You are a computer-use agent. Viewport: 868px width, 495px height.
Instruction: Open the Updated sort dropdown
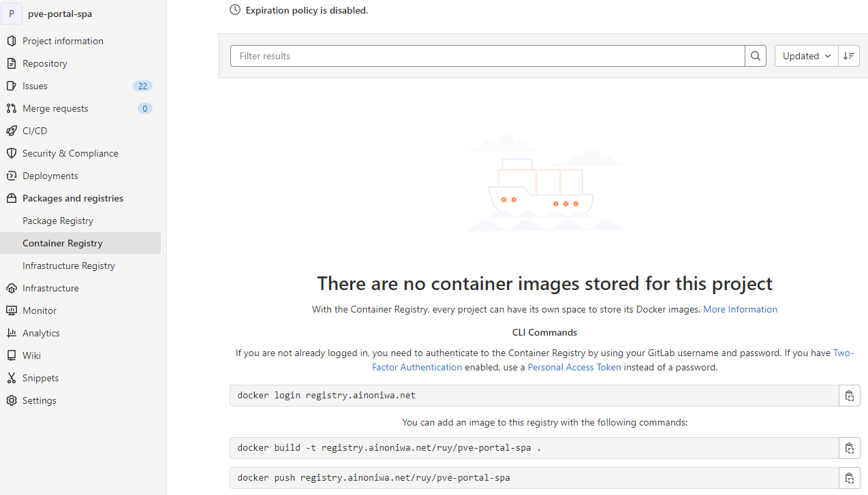[805, 56]
